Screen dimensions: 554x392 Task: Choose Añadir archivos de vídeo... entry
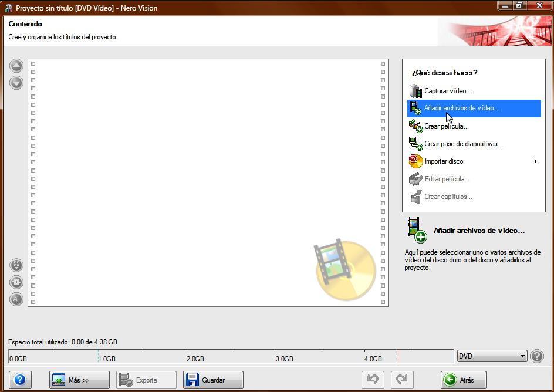pyautogui.click(x=474, y=109)
